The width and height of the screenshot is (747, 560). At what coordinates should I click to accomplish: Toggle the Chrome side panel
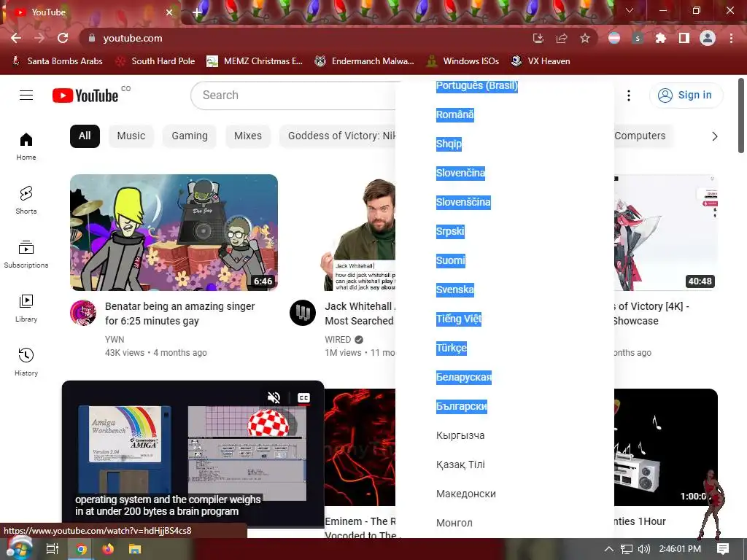(684, 38)
